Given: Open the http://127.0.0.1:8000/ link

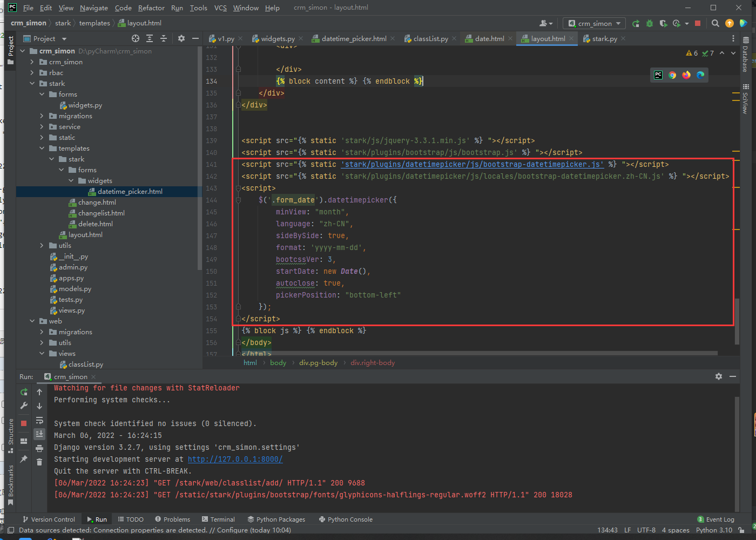Looking at the screenshot, I should (235, 459).
